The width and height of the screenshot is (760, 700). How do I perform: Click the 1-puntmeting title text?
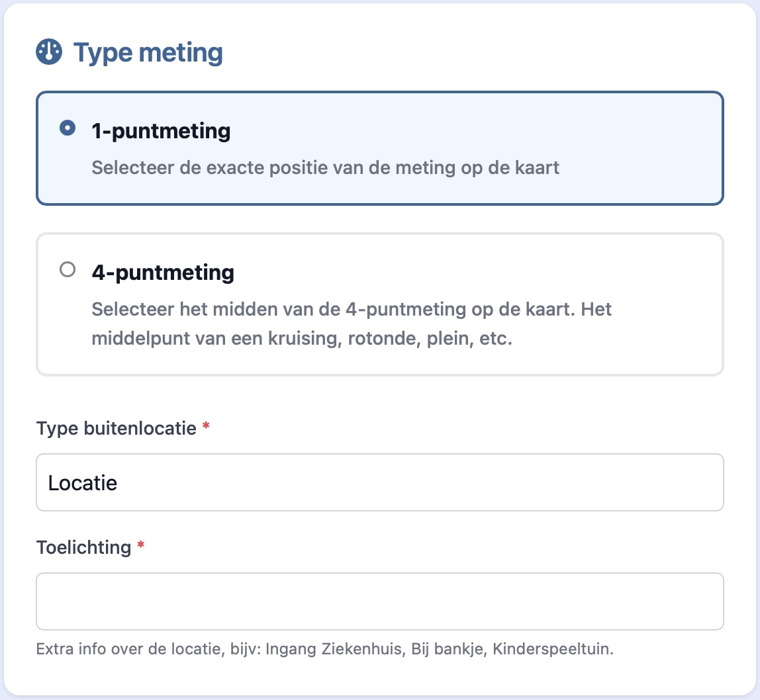tap(160, 130)
